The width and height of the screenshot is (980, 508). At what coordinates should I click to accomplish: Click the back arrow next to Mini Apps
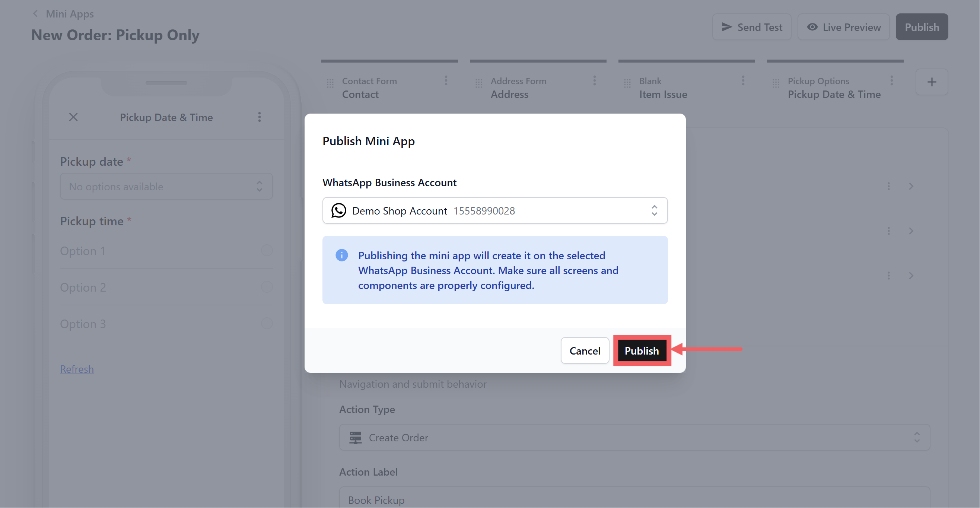(35, 14)
